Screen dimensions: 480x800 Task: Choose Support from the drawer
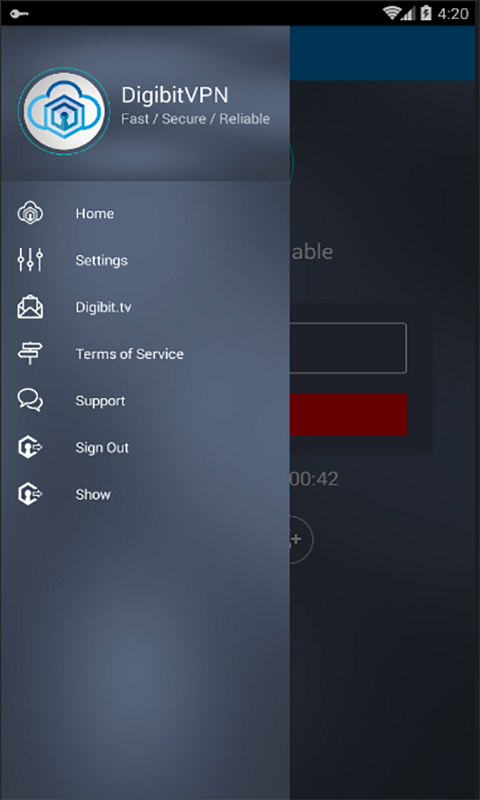(145, 401)
